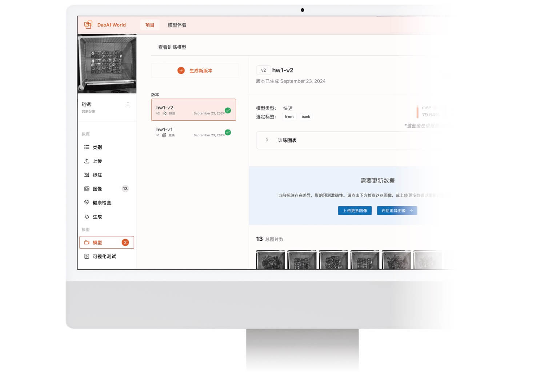Click the orange plus icon for 生成新版本
The image size is (544, 392).
click(181, 70)
